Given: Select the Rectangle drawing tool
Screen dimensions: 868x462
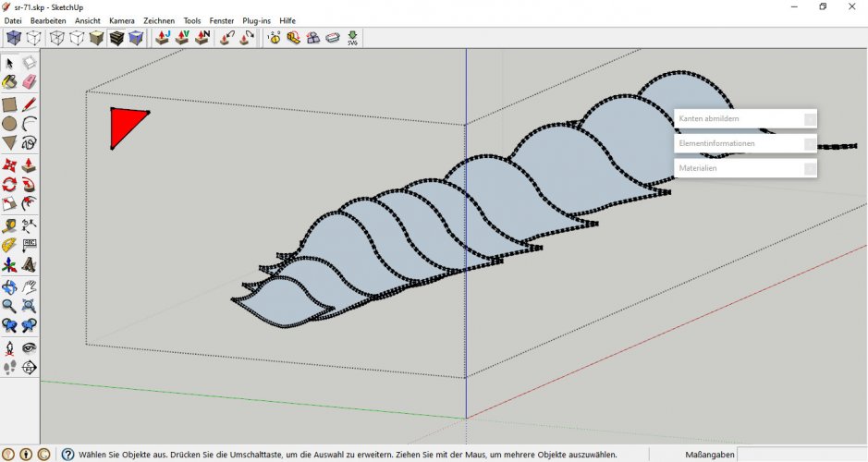Looking at the screenshot, I should point(9,104).
